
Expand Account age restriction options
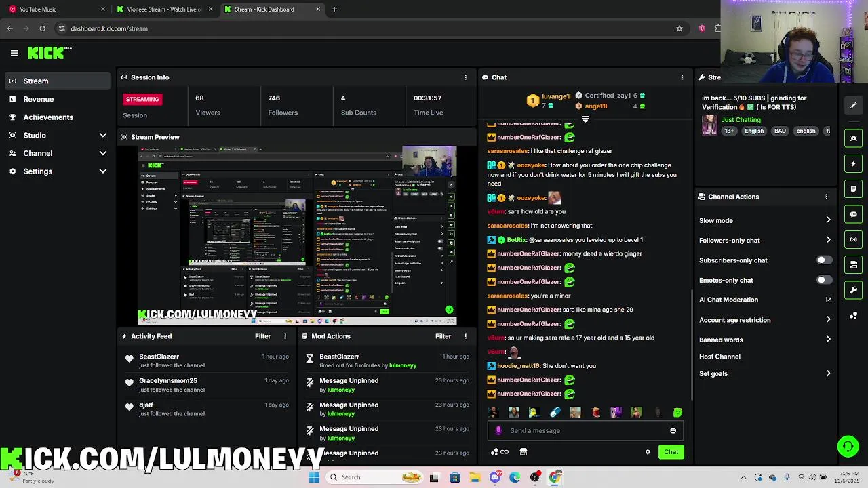tap(828, 320)
